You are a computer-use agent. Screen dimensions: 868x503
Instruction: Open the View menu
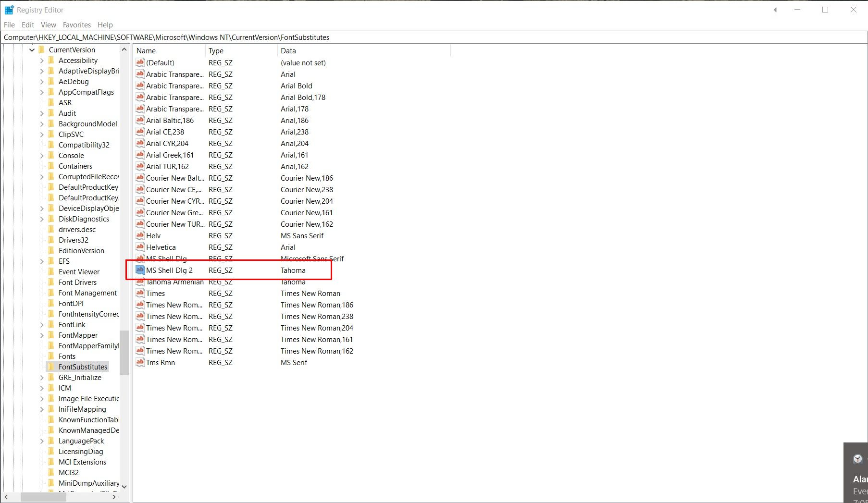(48, 25)
